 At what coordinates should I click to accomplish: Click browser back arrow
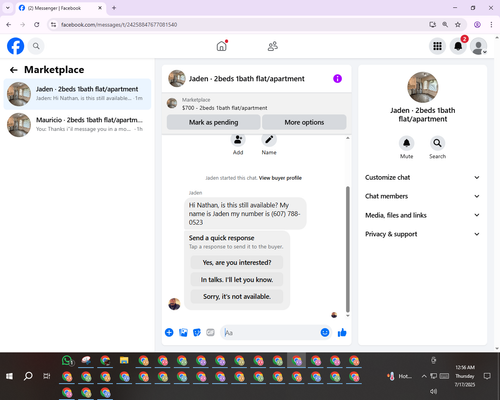(9, 25)
